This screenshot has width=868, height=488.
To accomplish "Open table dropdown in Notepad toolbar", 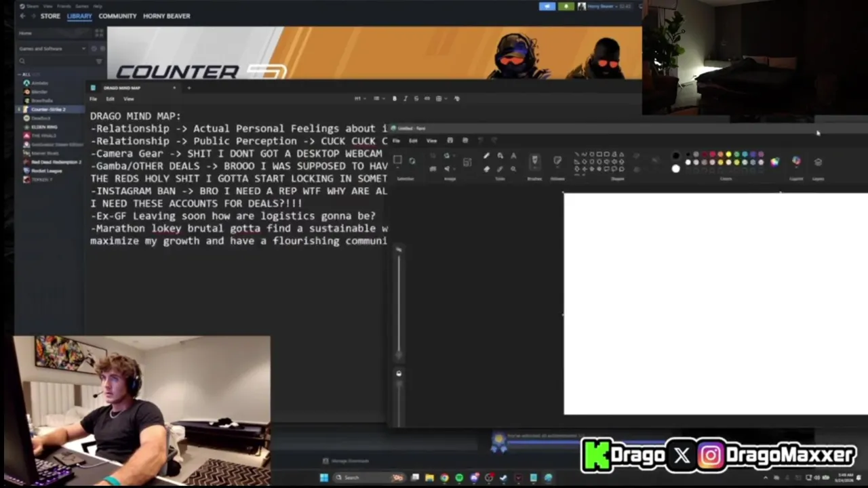I will coord(441,98).
